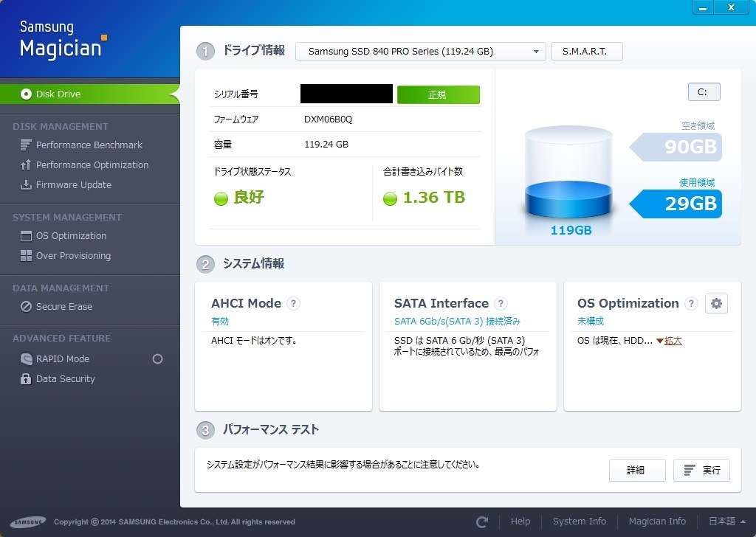756x537 pixels.
Task: Click the 詳細 details button
Action: (637, 470)
